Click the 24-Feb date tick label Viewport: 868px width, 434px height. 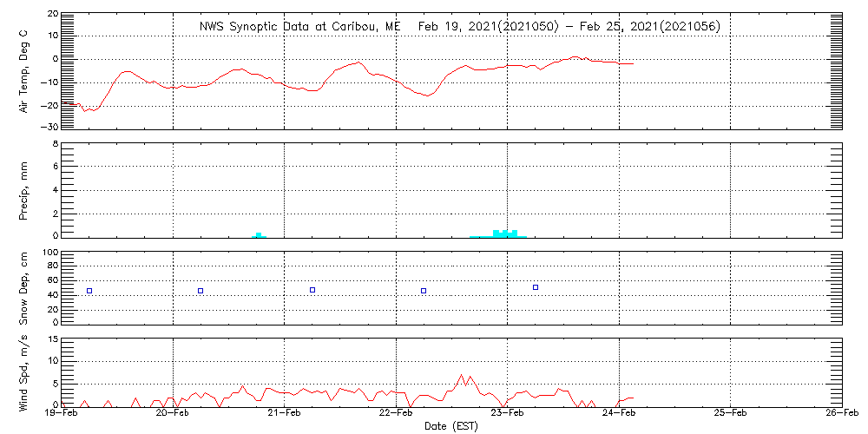click(x=619, y=415)
